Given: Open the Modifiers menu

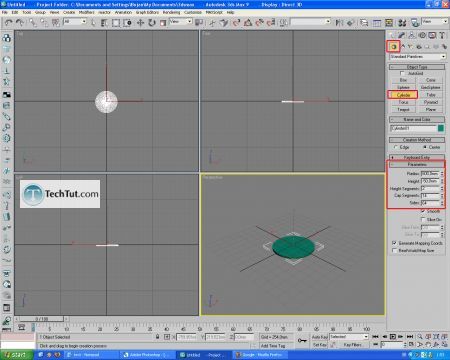Looking at the screenshot, I should (86, 12).
